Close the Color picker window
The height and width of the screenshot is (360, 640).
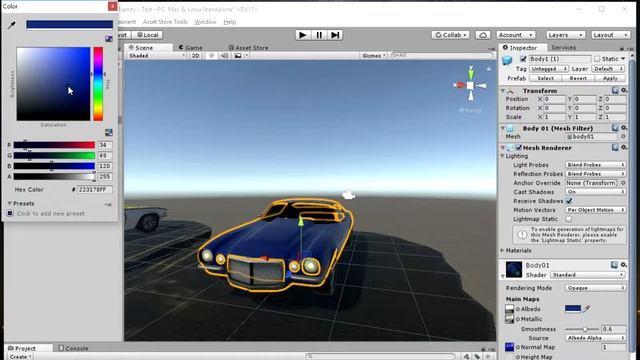(x=113, y=6)
